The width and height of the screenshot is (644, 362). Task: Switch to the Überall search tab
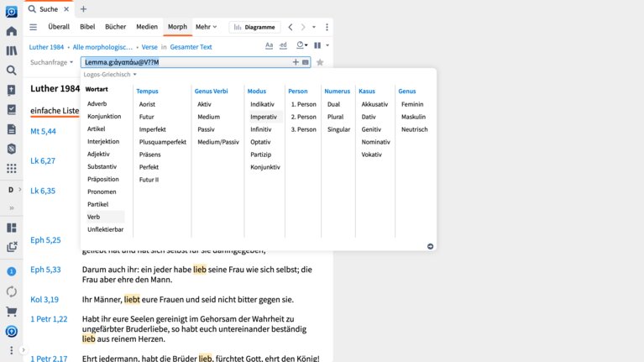59,27
